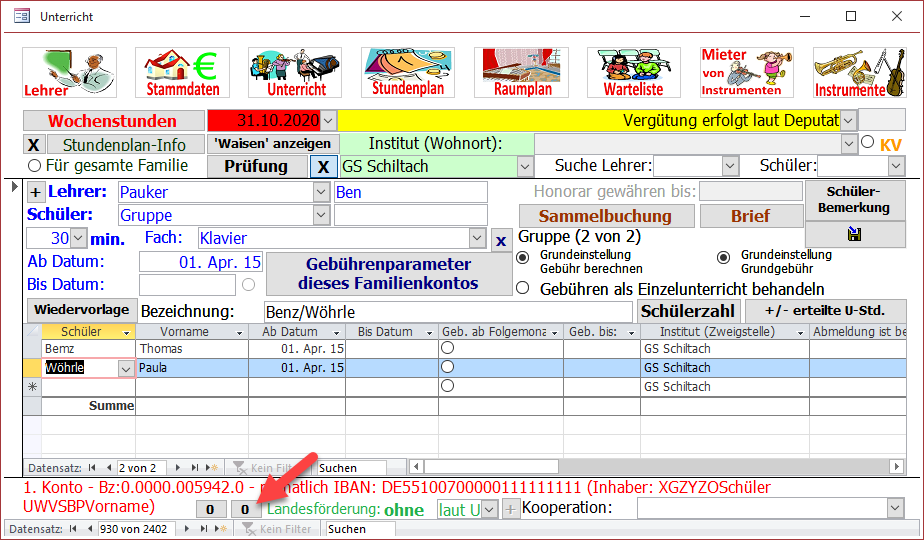Open the Warteliste icon
This screenshot has height=540, width=924.
point(634,72)
